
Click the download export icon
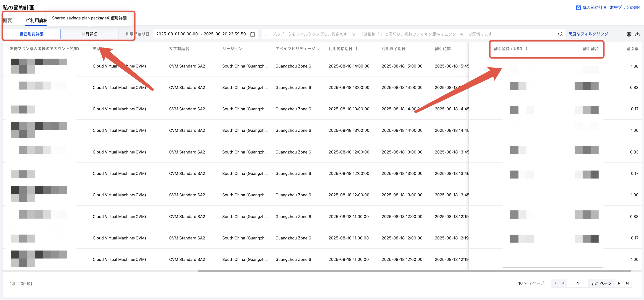point(637,34)
